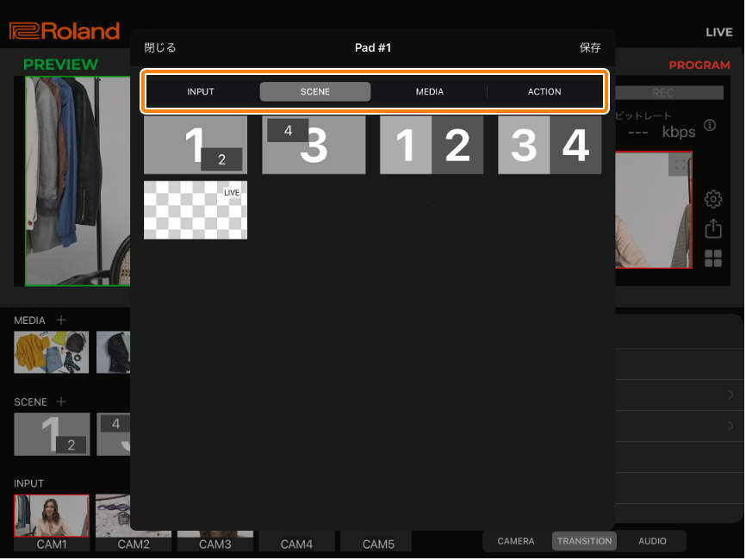Open the ACTION tab in Pad #1 dialog

coord(544,91)
